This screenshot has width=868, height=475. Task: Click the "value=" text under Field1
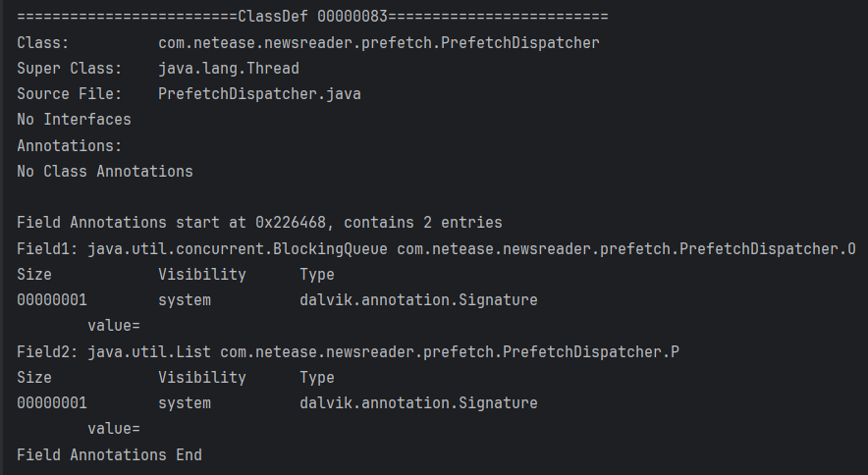[114, 325]
